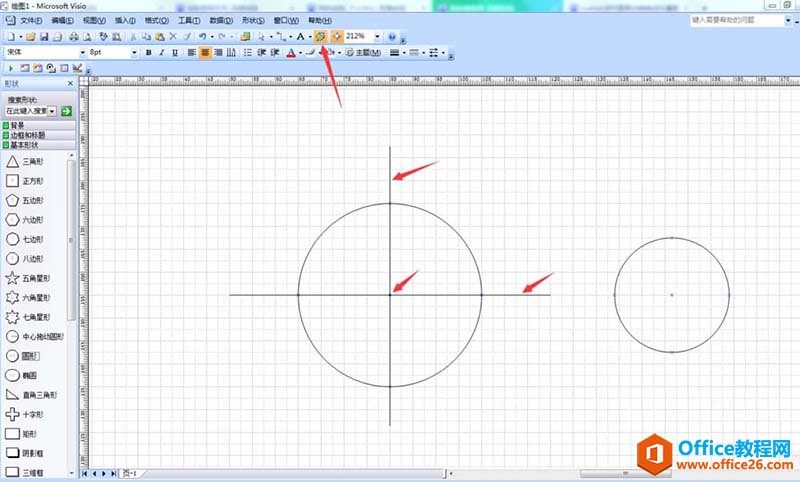The height and width of the screenshot is (482, 800).
Task: Toggle the highlighted Drawing Tools button
Action: [x=320, y=37]
